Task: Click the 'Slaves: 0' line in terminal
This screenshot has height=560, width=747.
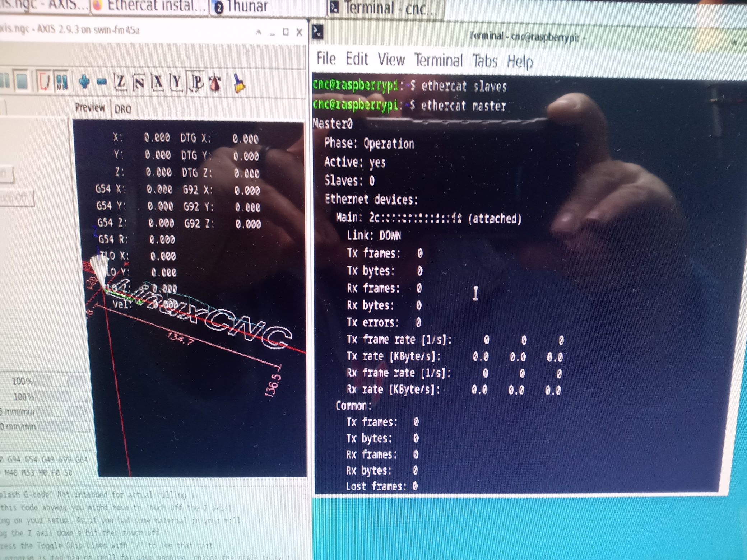Action: tap(349, 180)
